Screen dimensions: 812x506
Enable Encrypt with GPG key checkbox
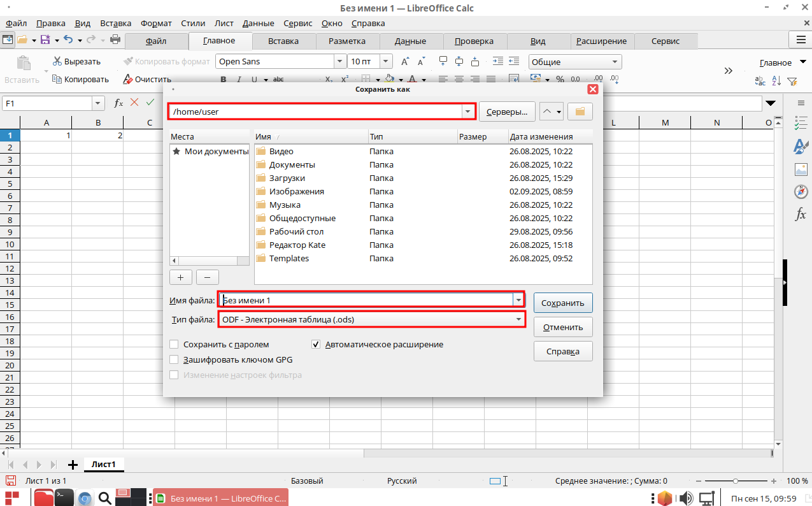coord(174,359)
